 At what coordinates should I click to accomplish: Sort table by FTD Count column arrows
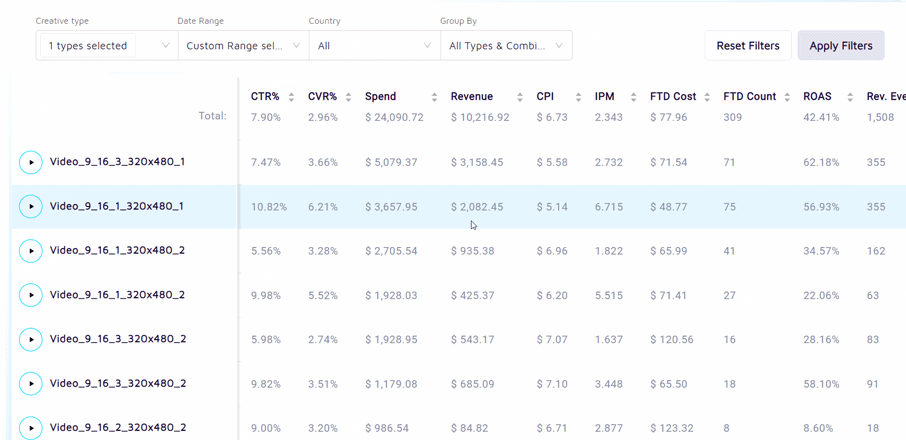pos(786,97)
